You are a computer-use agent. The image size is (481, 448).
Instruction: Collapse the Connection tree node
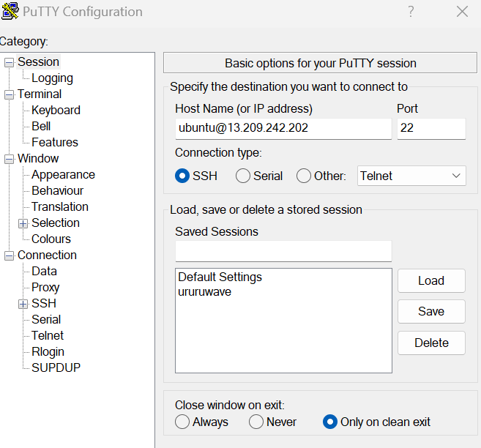click(x=9, y=255)
